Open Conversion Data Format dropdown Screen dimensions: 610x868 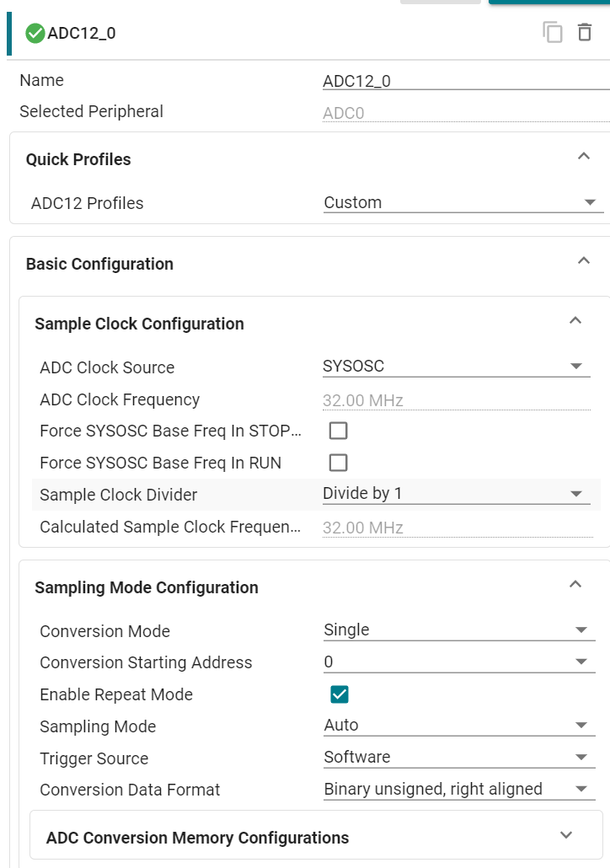click(459, 790)
